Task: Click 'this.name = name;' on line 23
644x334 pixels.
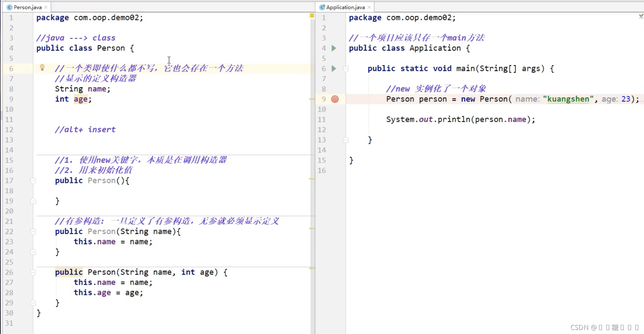Action: point(113,242)
